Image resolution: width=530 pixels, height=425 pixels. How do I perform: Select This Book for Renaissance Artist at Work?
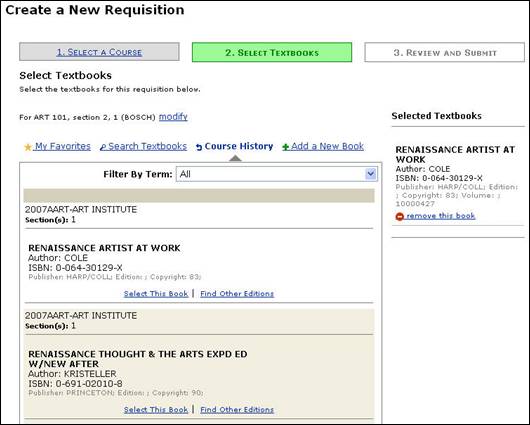156,293
